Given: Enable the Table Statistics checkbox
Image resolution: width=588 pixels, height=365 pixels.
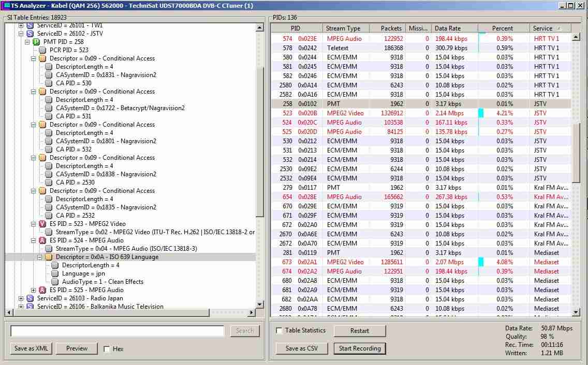Looking at the screenshot, I should coord(280,330).
